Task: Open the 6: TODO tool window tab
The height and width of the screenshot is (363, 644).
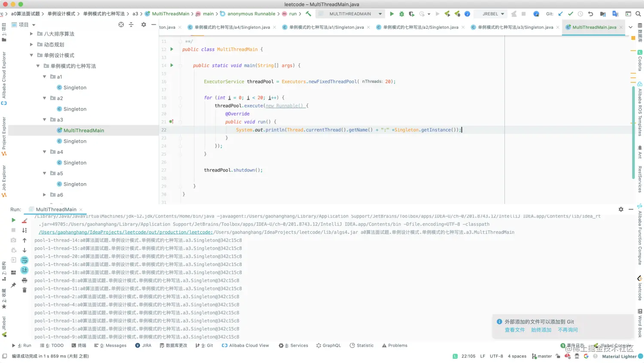Action: (x=52, y=345)
